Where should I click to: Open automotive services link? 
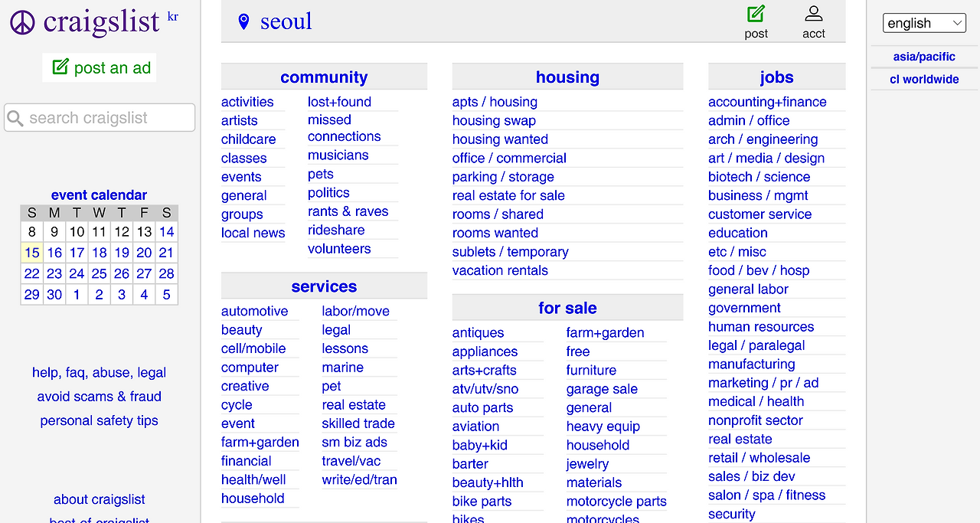coord(254,311)
